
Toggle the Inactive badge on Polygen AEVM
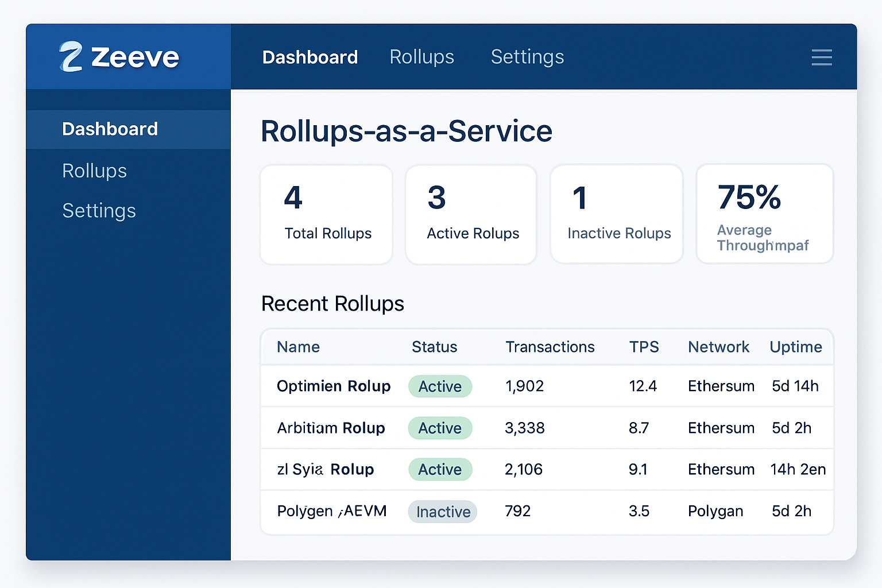pos(442,511)
